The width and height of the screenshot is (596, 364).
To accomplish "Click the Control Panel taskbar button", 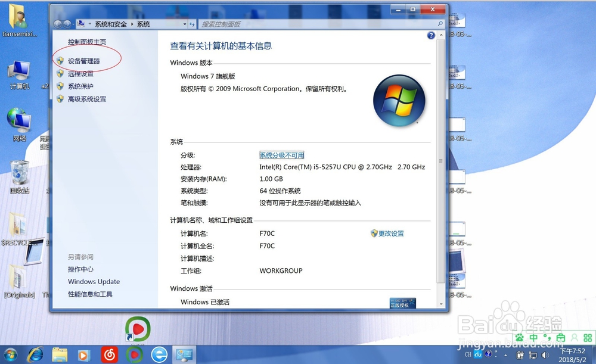I will pyautogui.click(x=184, y=355).
